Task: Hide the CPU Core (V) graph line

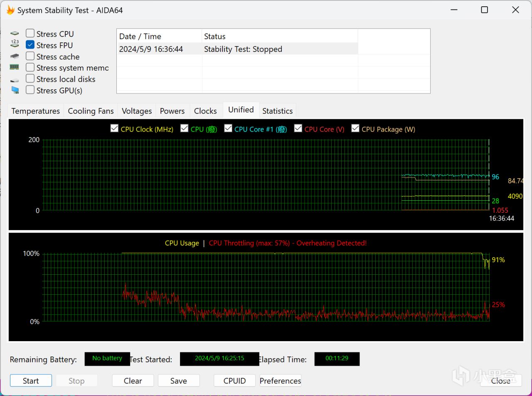Action: pyautogui.click(x=298, y=128)
